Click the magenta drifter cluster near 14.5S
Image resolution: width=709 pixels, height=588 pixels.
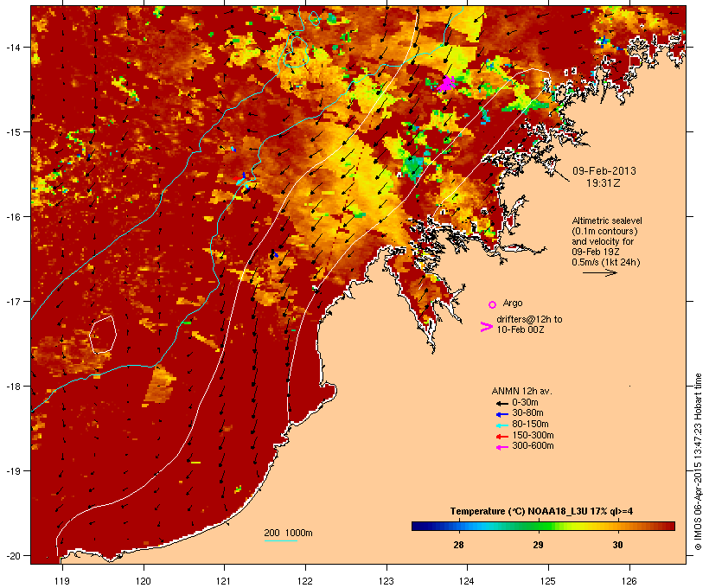tap(447, 84)
